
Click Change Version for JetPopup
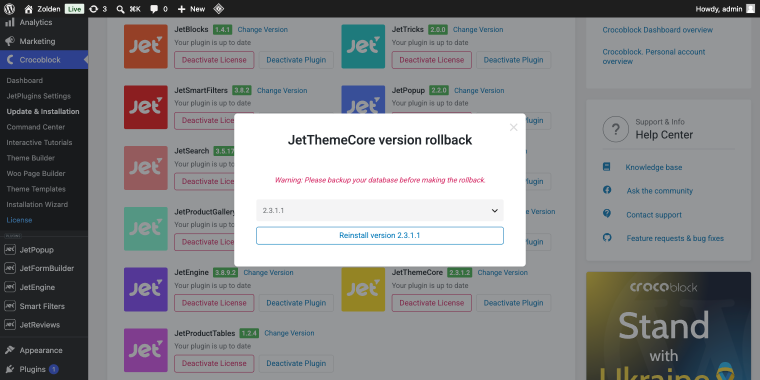[479, 91]
